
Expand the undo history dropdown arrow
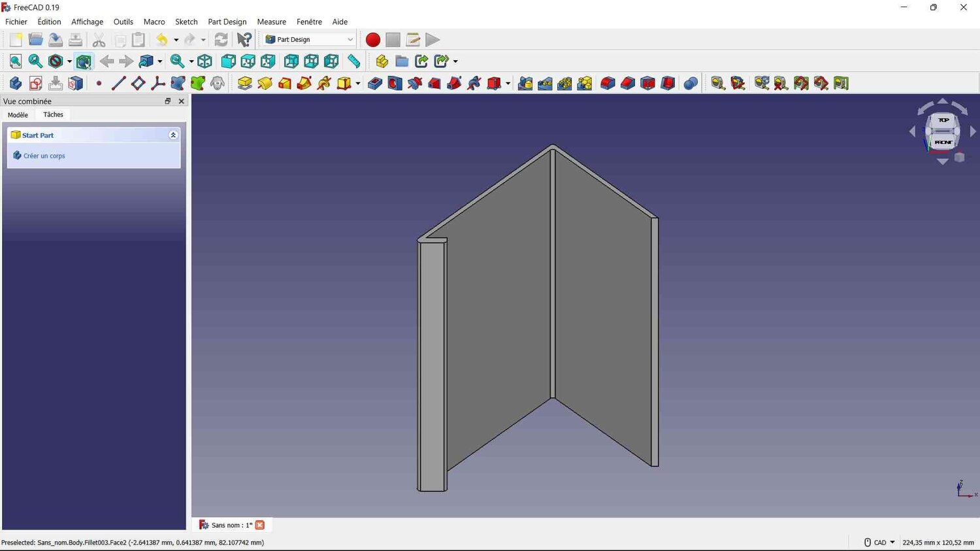(176, 40)
